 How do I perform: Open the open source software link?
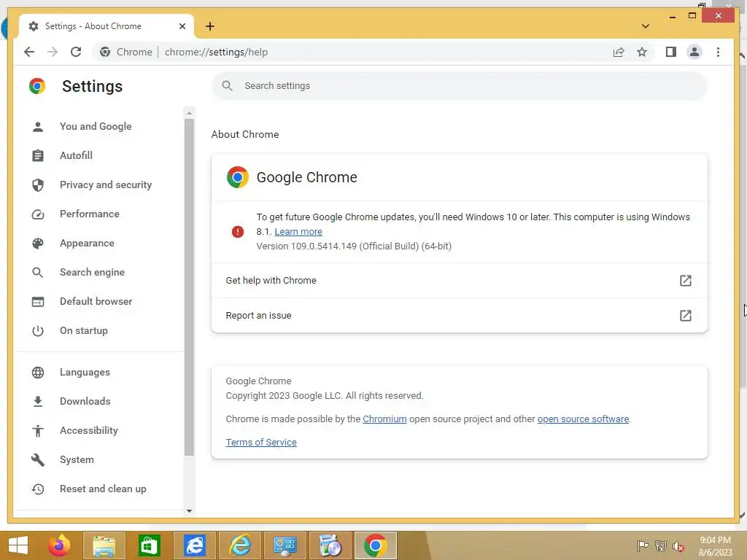583,419
